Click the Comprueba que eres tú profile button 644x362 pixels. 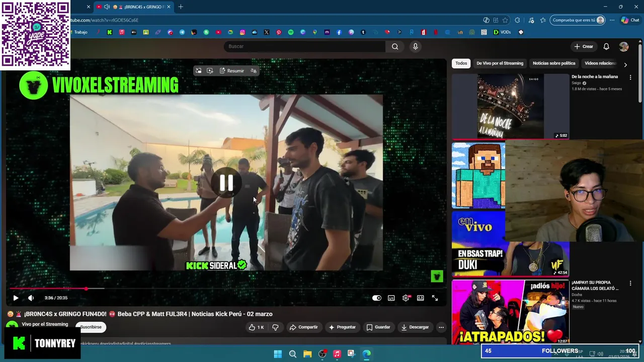[578, 20]
